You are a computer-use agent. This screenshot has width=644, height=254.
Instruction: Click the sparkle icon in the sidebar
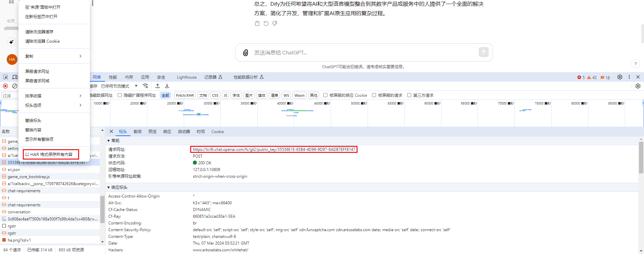tap(11, 42)
